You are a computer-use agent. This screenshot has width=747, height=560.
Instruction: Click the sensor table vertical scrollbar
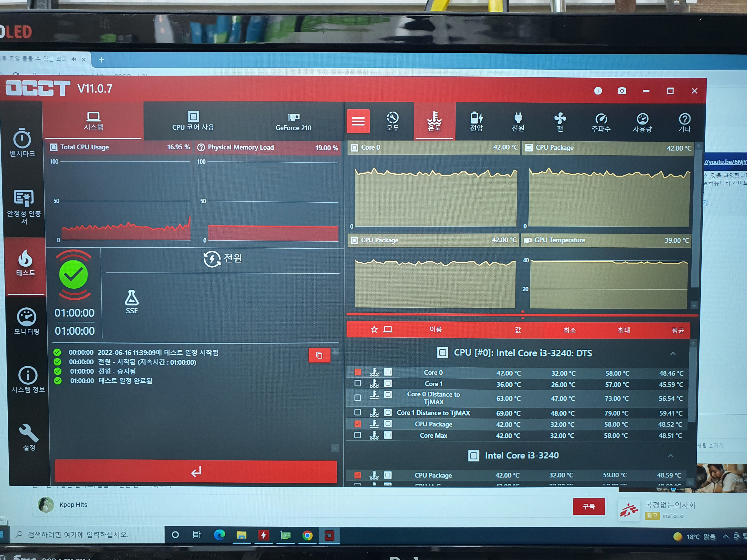692,385
